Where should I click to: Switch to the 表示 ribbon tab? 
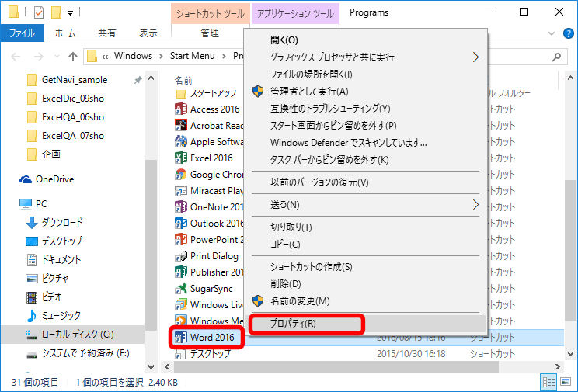tap(148, 33)
